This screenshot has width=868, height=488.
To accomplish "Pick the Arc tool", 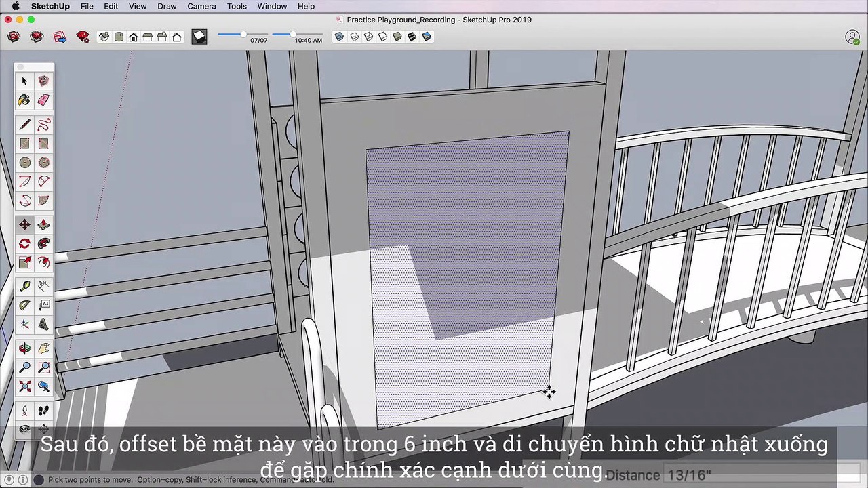I will pyautogui.click(x=25, y=182).
